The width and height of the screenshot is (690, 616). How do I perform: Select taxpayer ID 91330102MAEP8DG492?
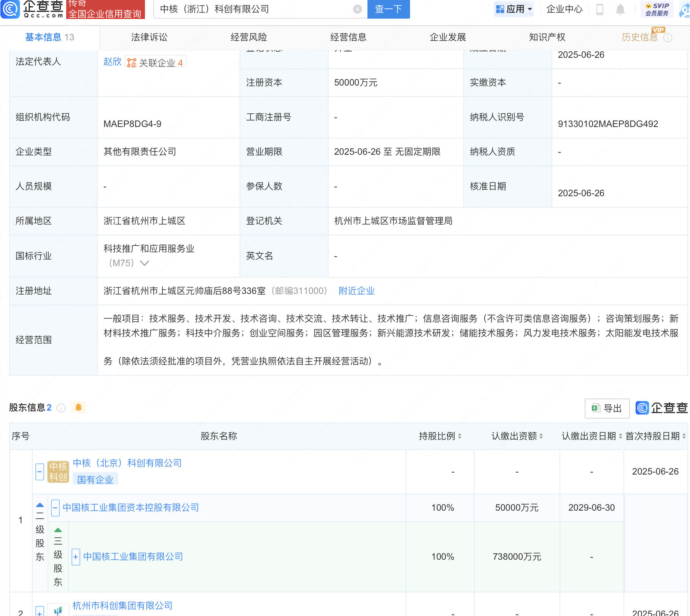point(608,124)
